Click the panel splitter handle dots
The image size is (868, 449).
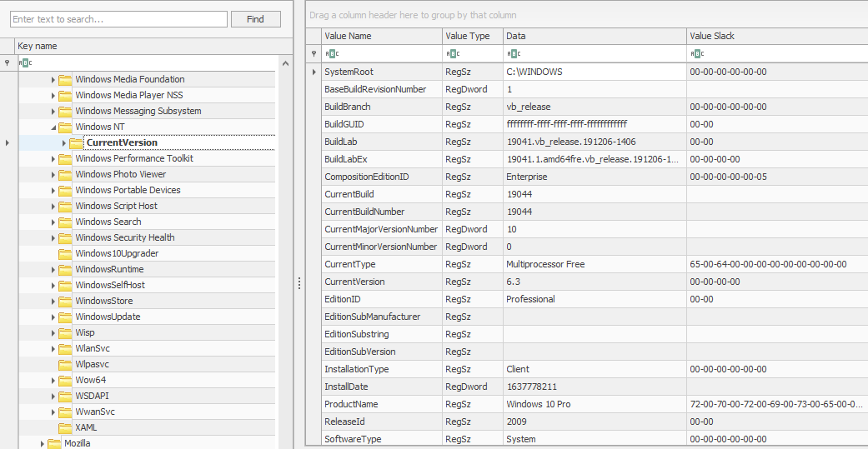(299, 284)
